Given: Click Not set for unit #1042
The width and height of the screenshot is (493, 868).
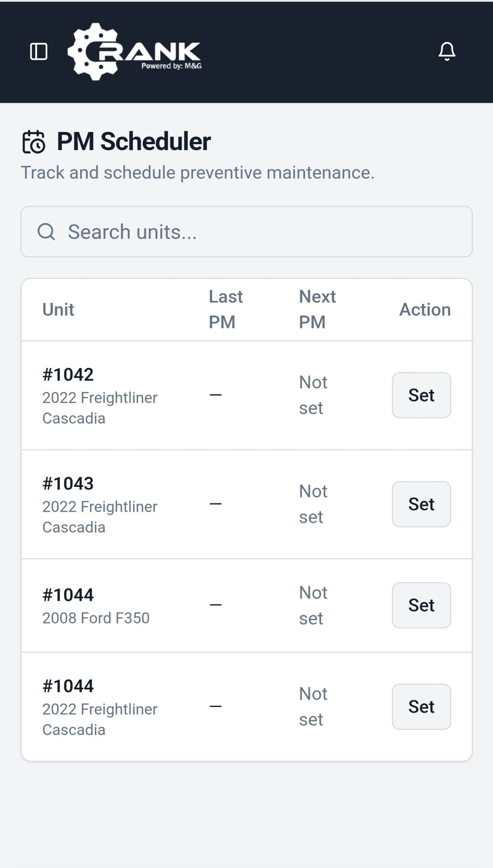Looking at the screenshot, I should coord(313,395).
